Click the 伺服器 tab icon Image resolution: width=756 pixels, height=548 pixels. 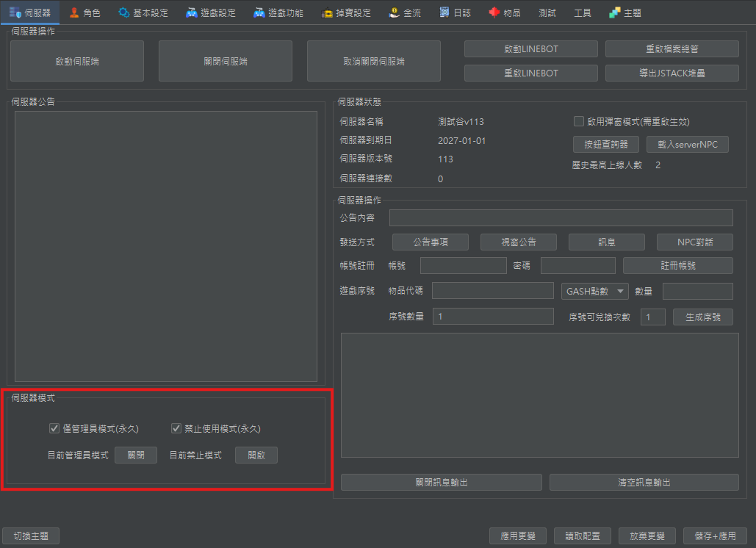tap(15, 12)
